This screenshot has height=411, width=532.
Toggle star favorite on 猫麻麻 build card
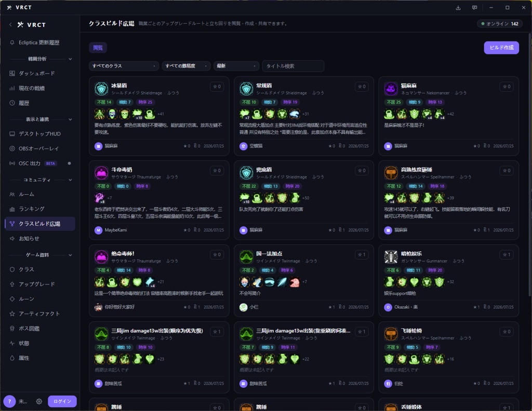coord(507,86)
